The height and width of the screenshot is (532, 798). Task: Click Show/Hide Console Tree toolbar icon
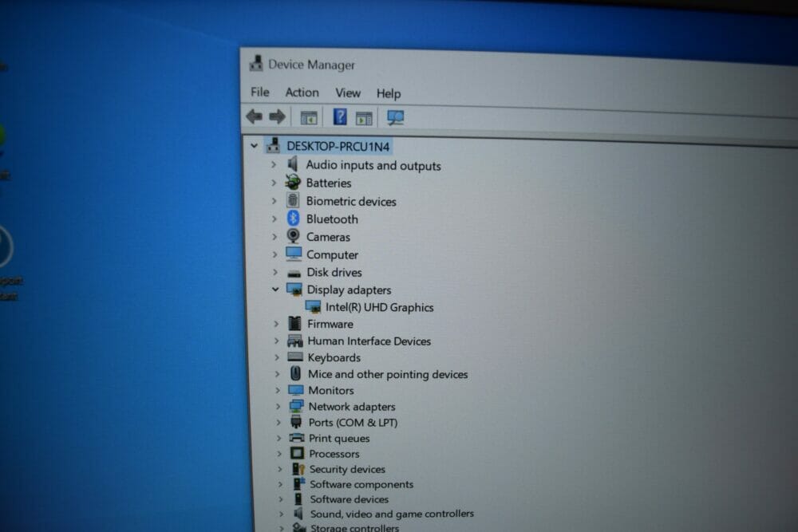pos(308,118)
